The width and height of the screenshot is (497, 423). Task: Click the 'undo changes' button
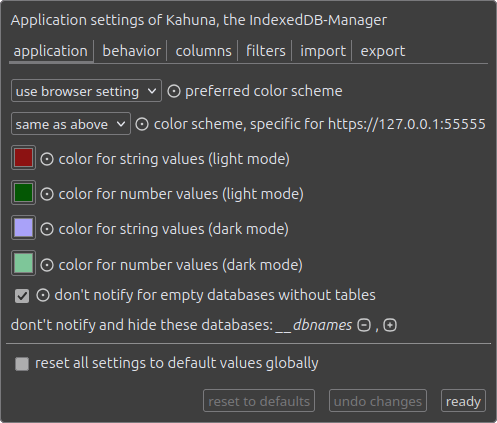tap(378, 401)
